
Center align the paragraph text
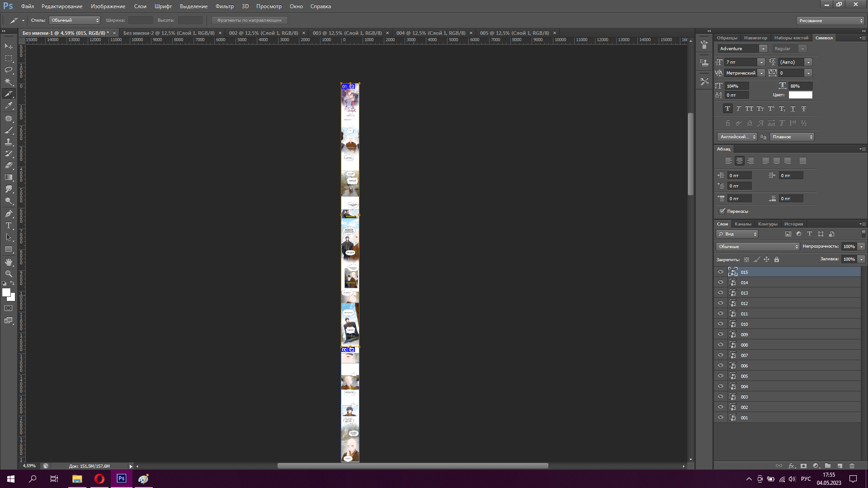740,161
